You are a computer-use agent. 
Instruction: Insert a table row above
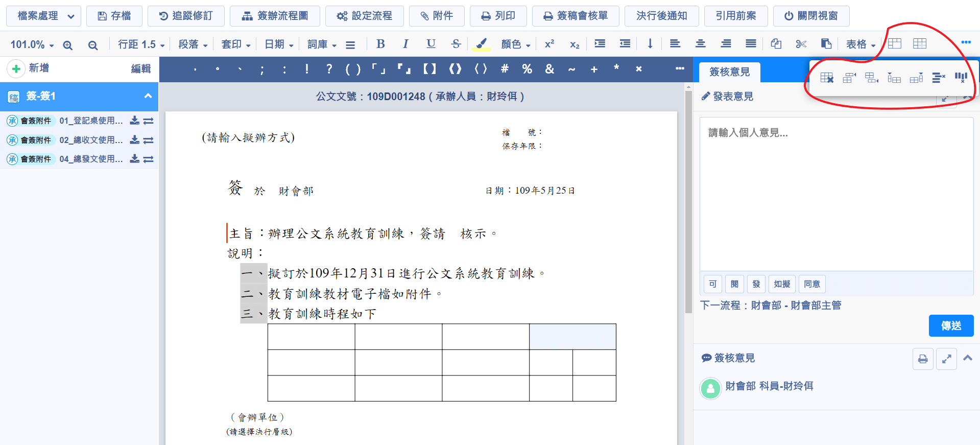click(x=849, y=78)
